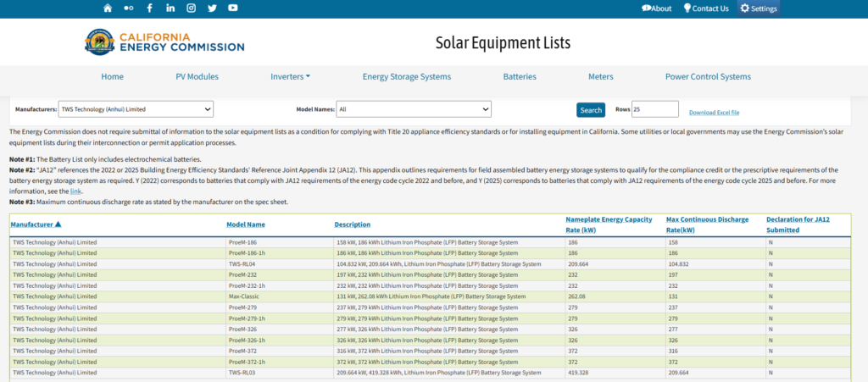The width and height of the screenshot is (868, 382).
Task: Open the Power Control Systems page
Action: 708,76
